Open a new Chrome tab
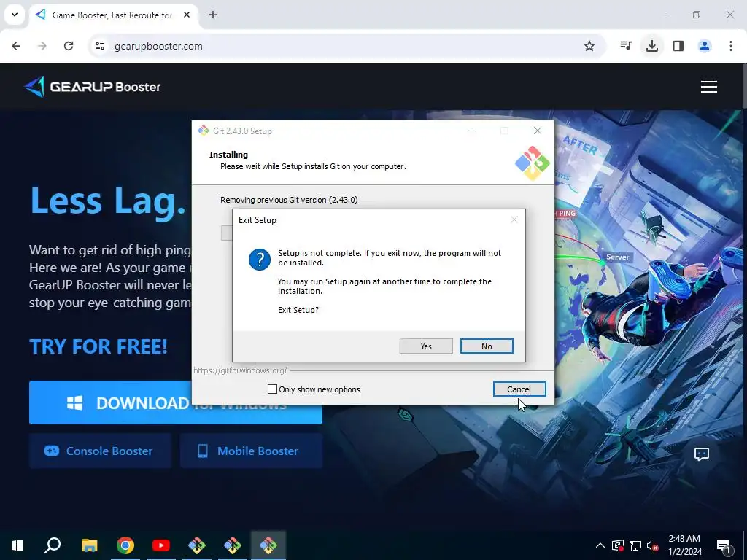This screenshot has width=747, height=560. pos(213,15)
